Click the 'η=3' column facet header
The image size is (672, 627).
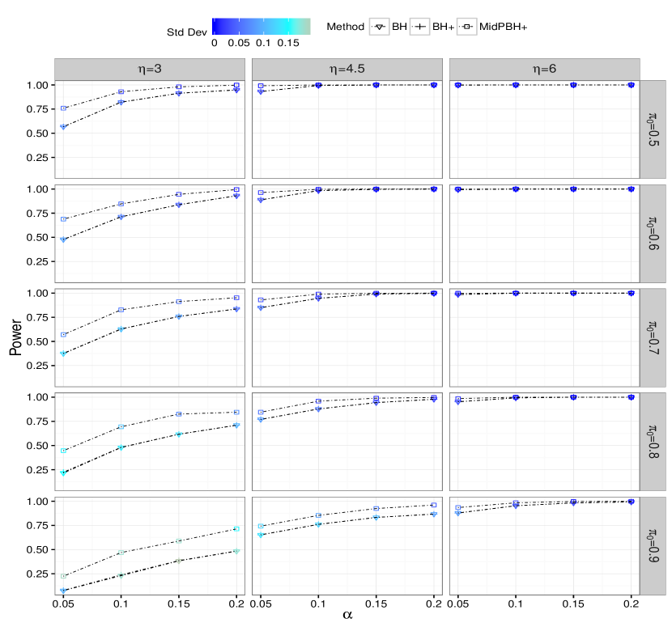click(150, 69)
